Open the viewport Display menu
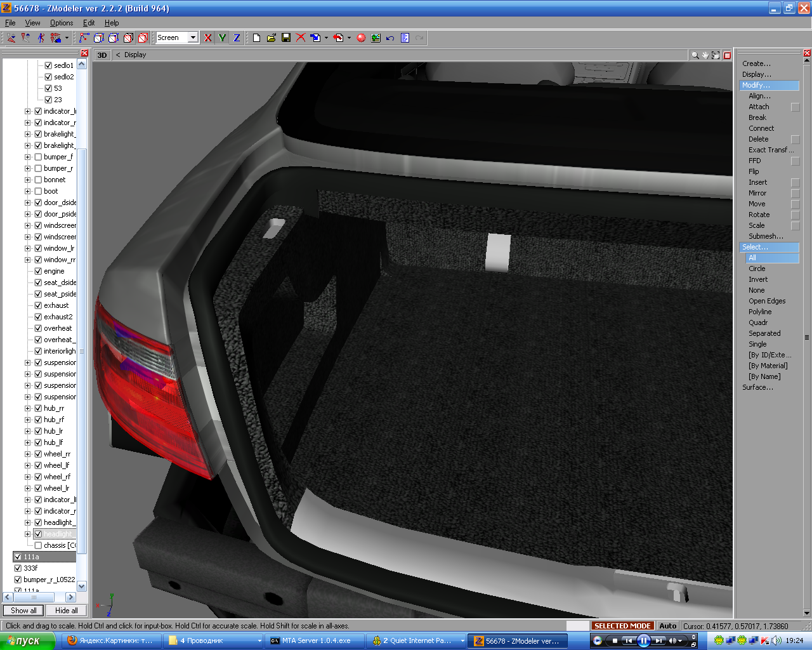The height and width of the screenshot is (650, 812). click(x=135, y=55)
